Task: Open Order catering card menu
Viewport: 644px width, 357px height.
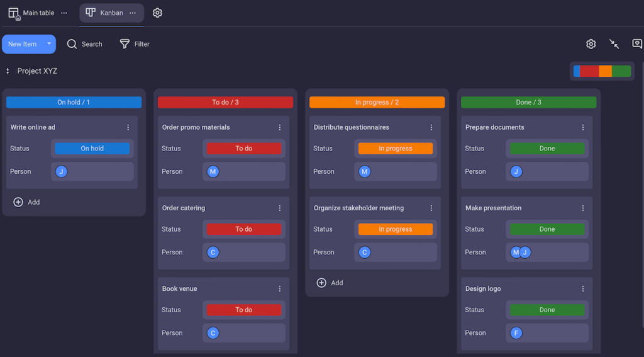Action: point(280,208)
